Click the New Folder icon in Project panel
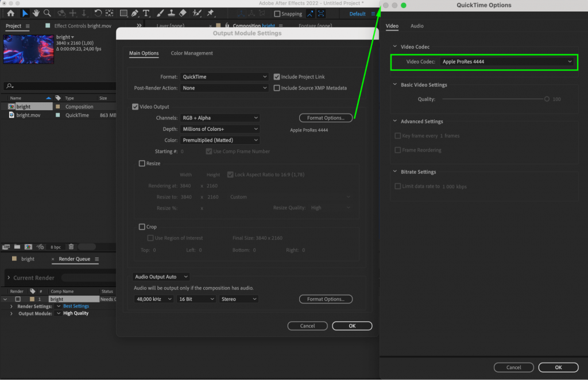 [17, 246]
